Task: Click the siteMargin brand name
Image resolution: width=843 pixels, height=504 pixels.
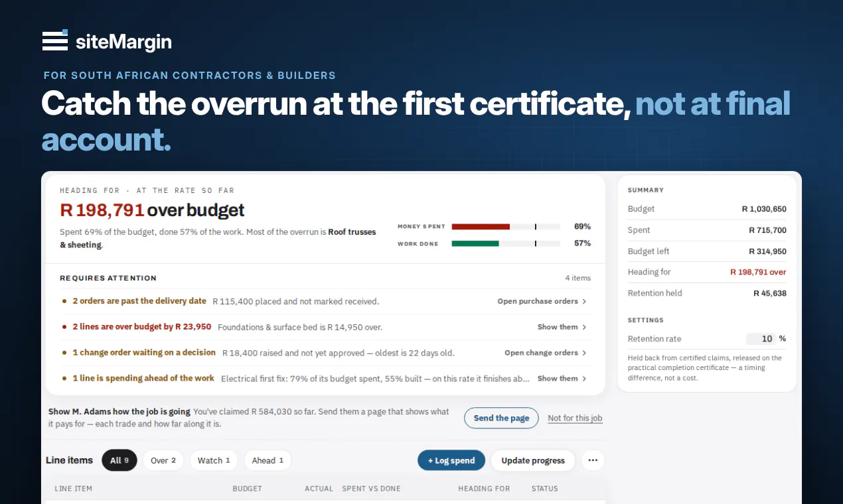Action: (123, 42)
